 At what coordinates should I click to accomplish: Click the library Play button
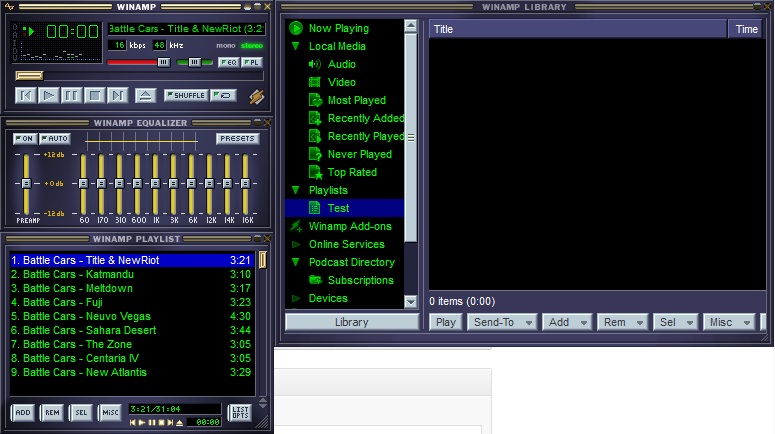pos(446,322)
